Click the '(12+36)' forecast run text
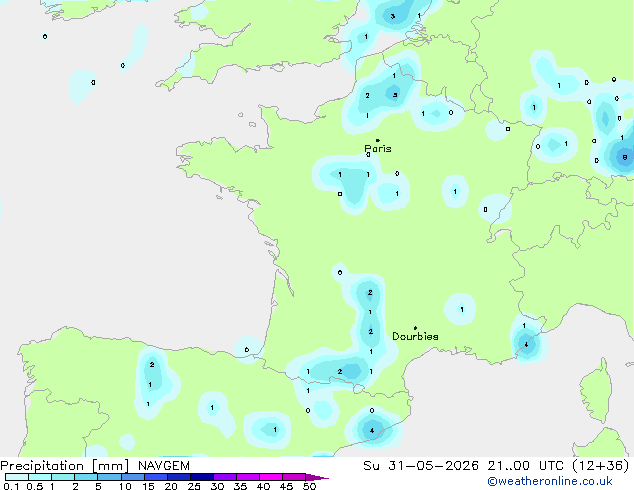Viewport: 634px width, 490px height. [x=601, y=466]
